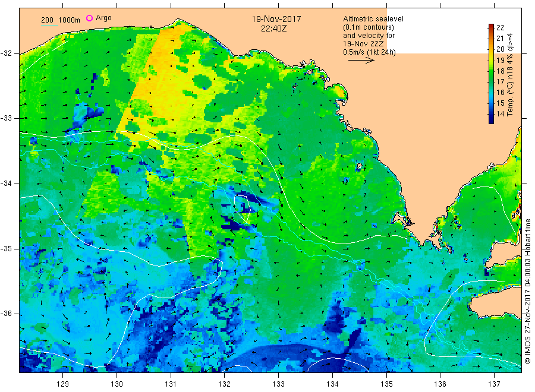Screen dimensions: 535x392
Task: Click longitude label 135
Action: [x=386, y=384]
